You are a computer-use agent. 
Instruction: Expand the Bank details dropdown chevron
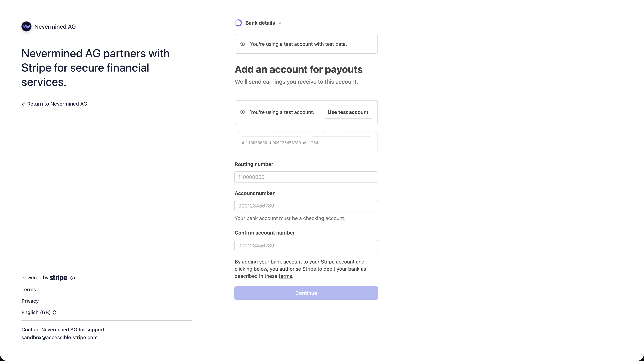[x=280, y=23]
